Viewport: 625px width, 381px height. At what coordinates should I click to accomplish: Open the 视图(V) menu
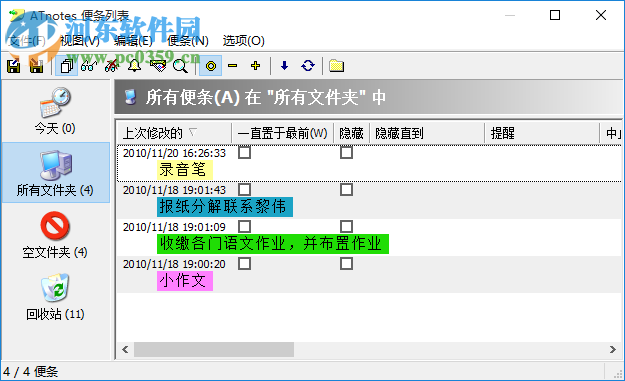[80, 41]
